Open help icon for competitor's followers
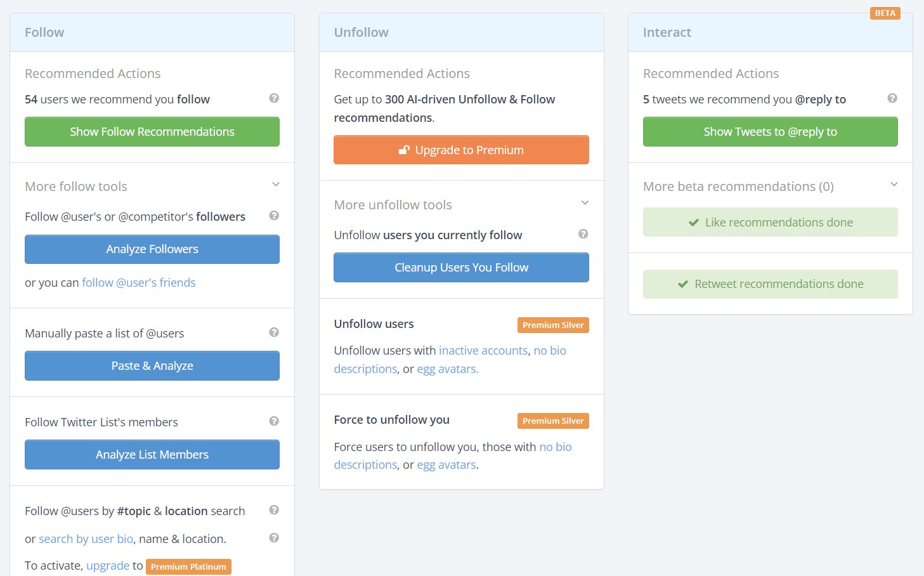This screenshot has width=924, height=576. tap(274, 216)
